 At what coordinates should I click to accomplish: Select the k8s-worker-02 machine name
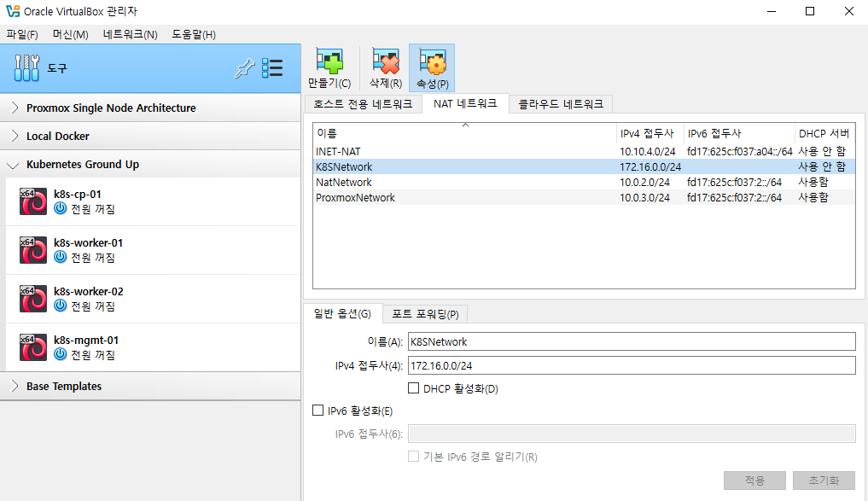(88, 292)
